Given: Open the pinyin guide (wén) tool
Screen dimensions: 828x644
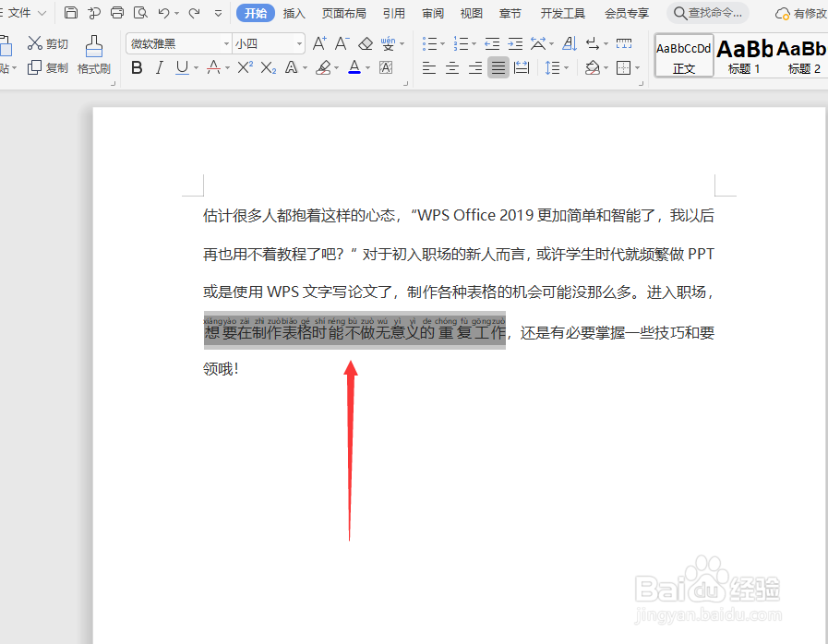Looking at the screenshot, I should click(389, 42).
